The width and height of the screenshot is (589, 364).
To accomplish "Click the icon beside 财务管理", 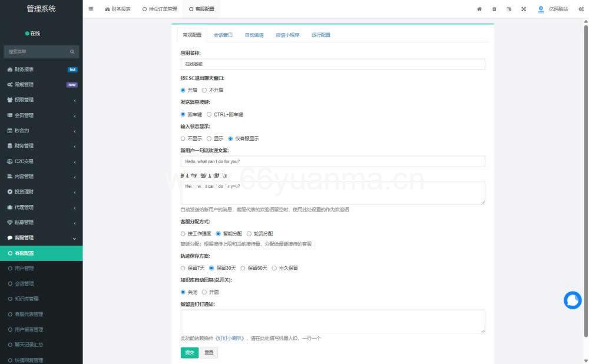I will [10, 145].
